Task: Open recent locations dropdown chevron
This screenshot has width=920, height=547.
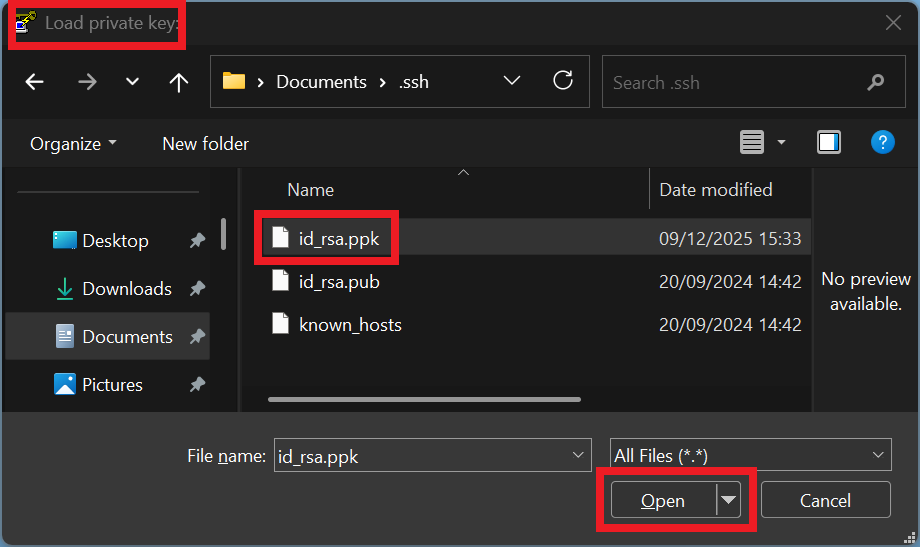Action: pos(132,82)
